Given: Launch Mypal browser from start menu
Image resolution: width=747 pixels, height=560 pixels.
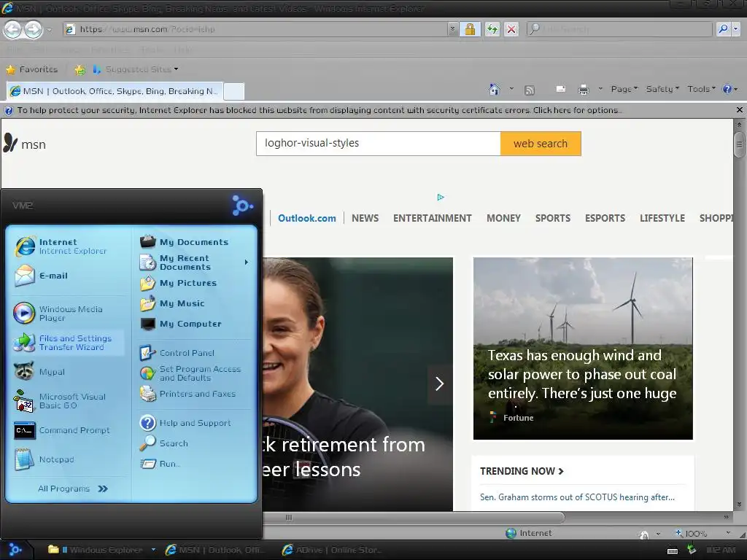Looking at the screenshot, I should (x=66, y=372).
